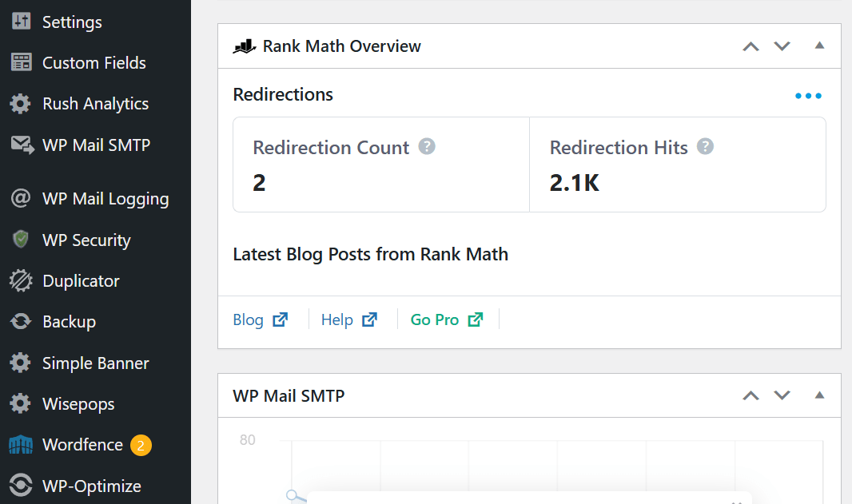Click the Redirection Hits label

point(619,147)
